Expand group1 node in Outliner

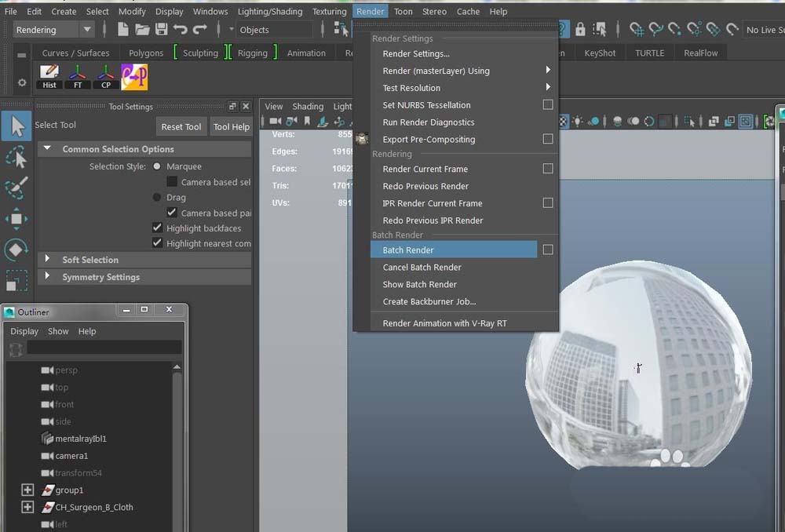click(27, 490)
